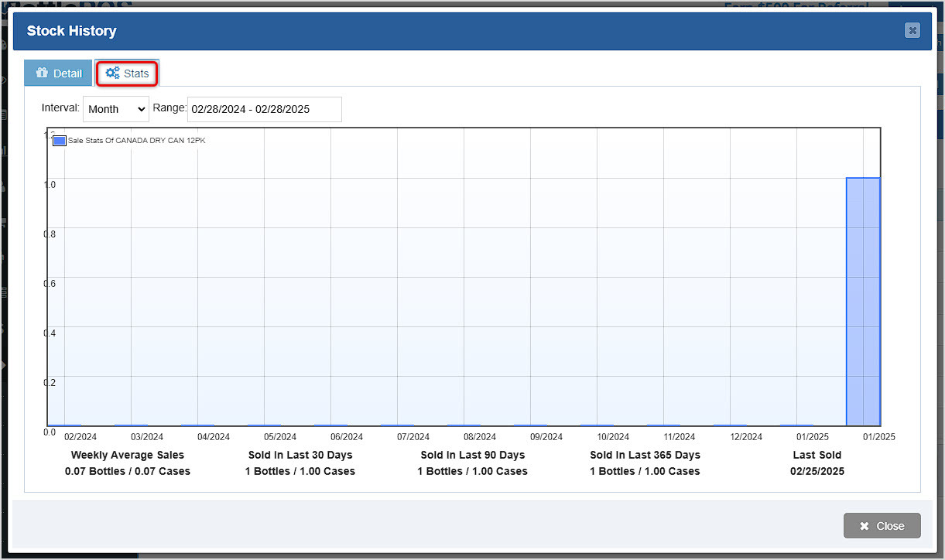Viewport: 945px width, 560px height.
Task: Click the blue legend swatch in the chart
Action: [58, 140]
